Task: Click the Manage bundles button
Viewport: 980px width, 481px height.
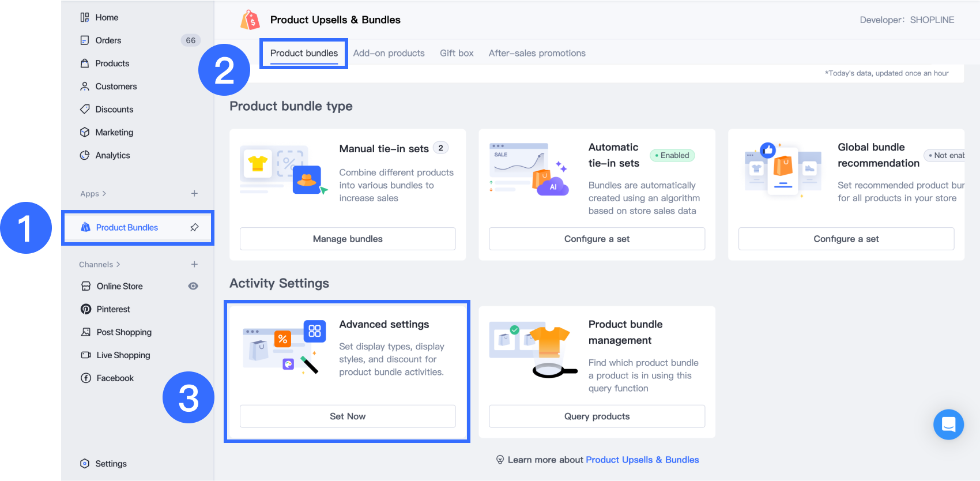Action: tap(348, 239)
